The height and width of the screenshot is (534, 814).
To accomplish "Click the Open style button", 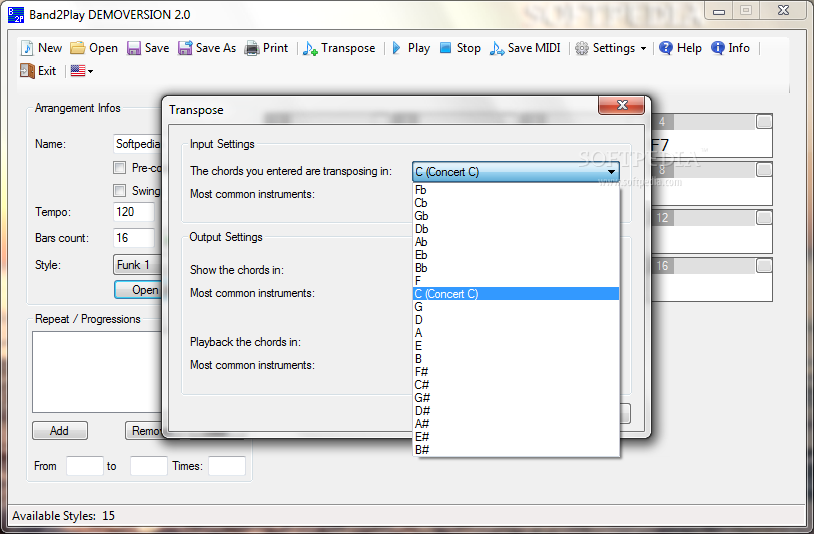I will 138,290.
